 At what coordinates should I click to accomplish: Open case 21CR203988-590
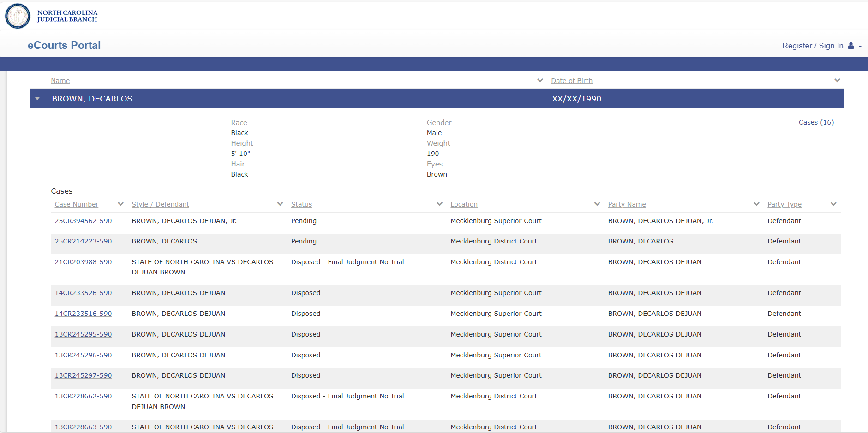pyautogui.click(x=83, y=262)
